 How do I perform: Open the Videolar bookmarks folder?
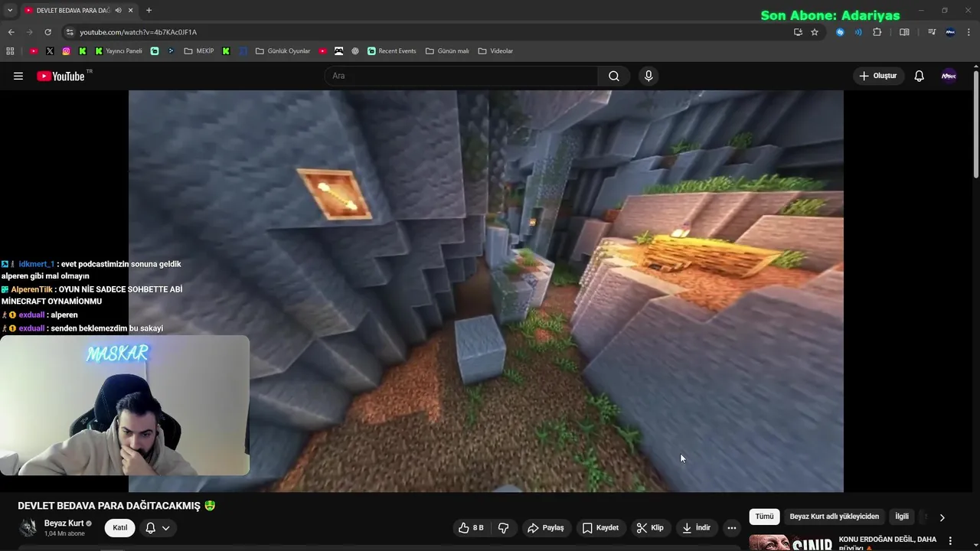(x=495, y=51)
